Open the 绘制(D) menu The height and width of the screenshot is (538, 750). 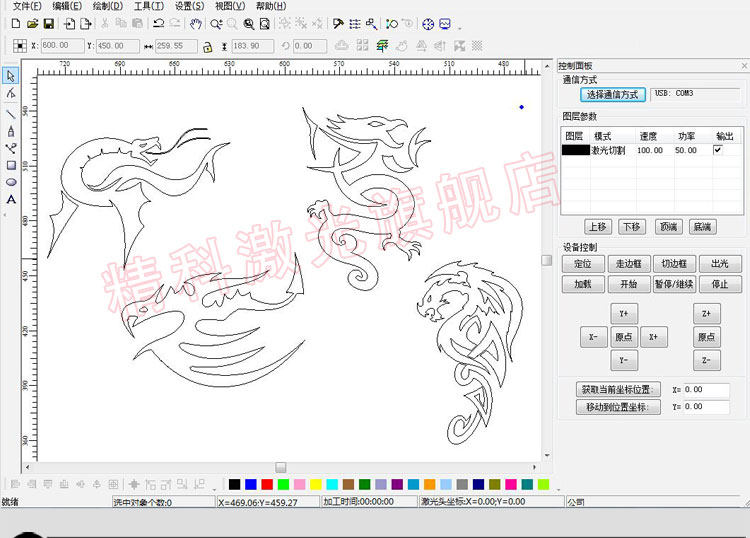pyautogui.click(x=108, y=6)
